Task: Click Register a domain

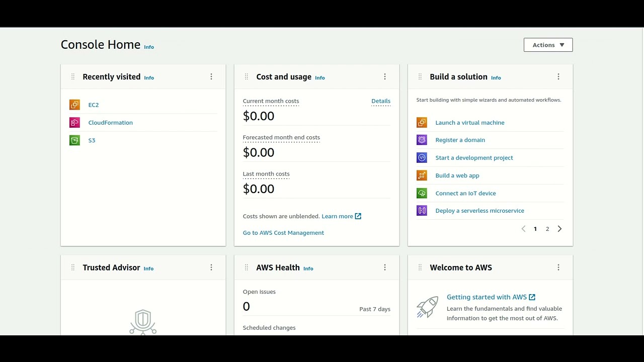Action: point(460,140)
